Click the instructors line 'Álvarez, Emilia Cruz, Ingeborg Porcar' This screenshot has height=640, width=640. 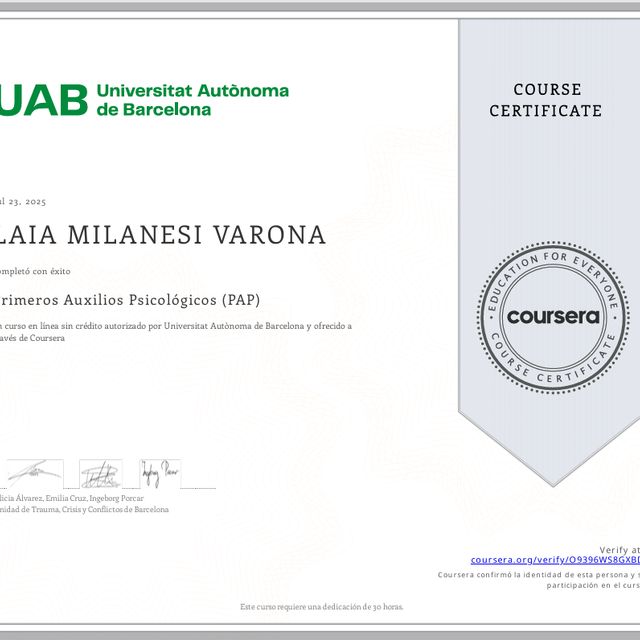[80, 498]
